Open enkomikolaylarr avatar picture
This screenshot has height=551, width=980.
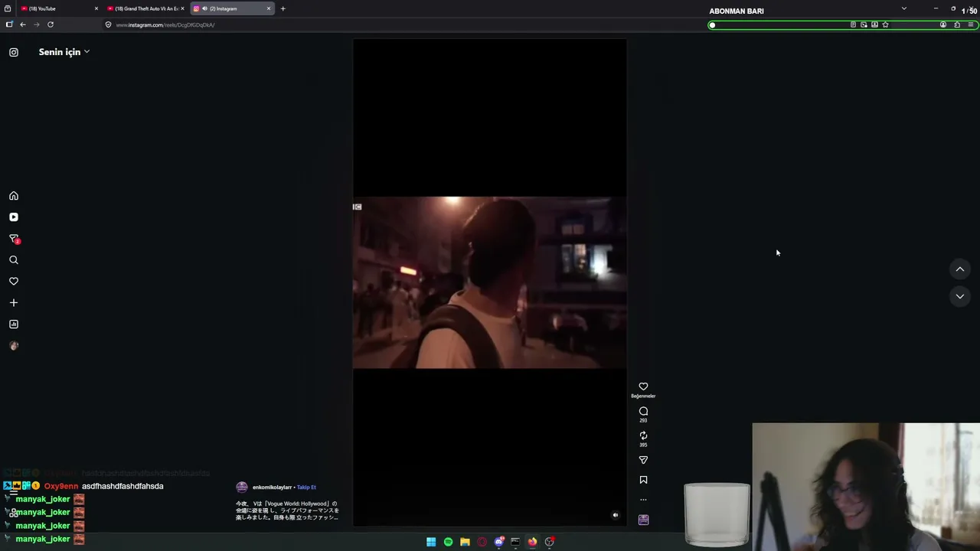point(242,487)
